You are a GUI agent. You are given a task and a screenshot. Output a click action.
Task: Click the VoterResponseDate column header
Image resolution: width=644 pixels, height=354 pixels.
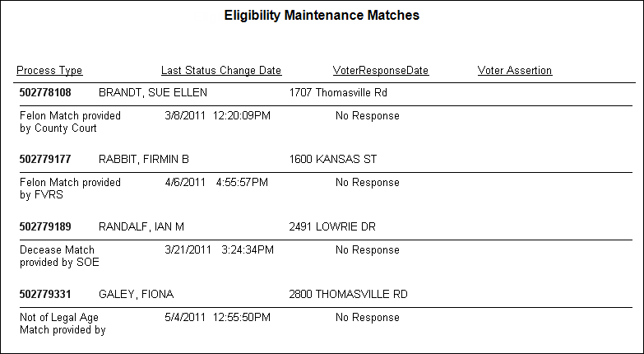pyautogui.click(x=381, y=71)
